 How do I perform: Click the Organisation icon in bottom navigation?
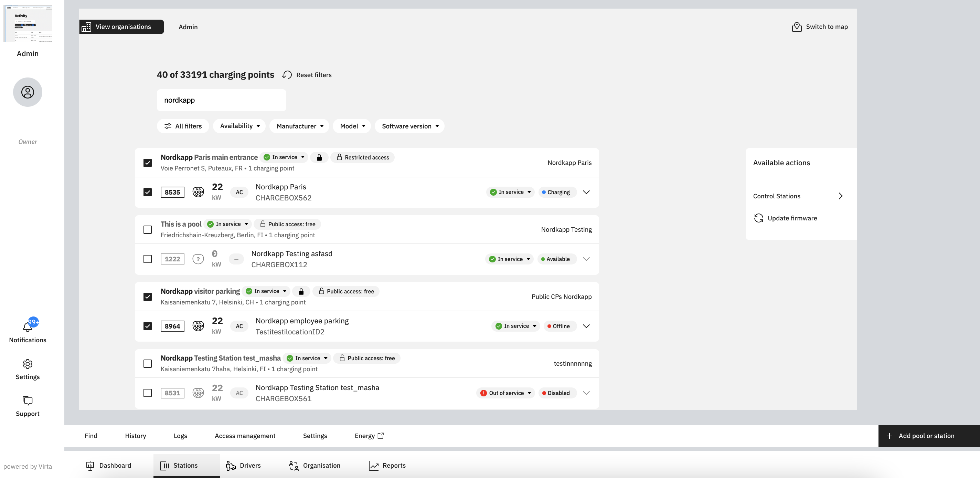pos(294,466)
